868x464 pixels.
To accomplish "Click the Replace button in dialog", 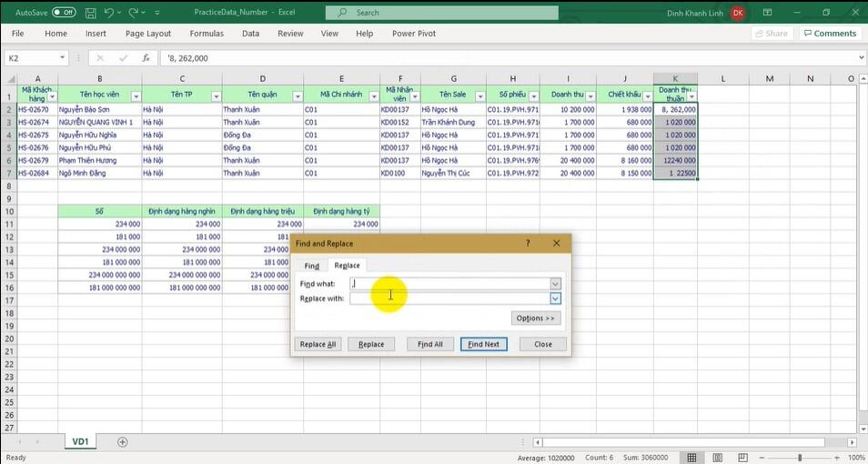I will tap(371, 344).
